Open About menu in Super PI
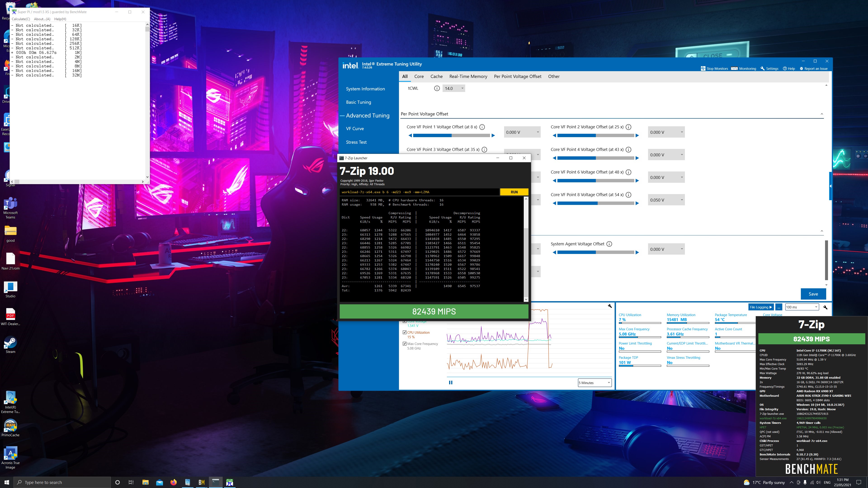The width and height of the screenshot is (868, 488). [42, 19]
